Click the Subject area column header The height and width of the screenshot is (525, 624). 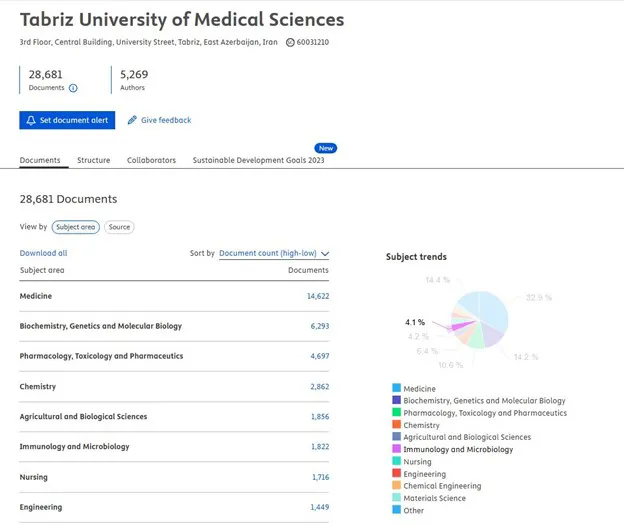click(x=42, y=270)
